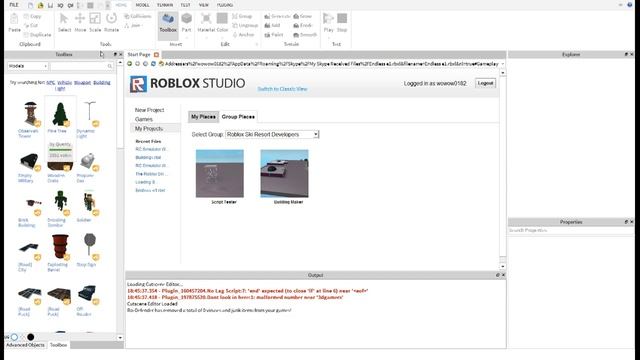
Task: Click the Logout button
Action: [x=485, y=83]
